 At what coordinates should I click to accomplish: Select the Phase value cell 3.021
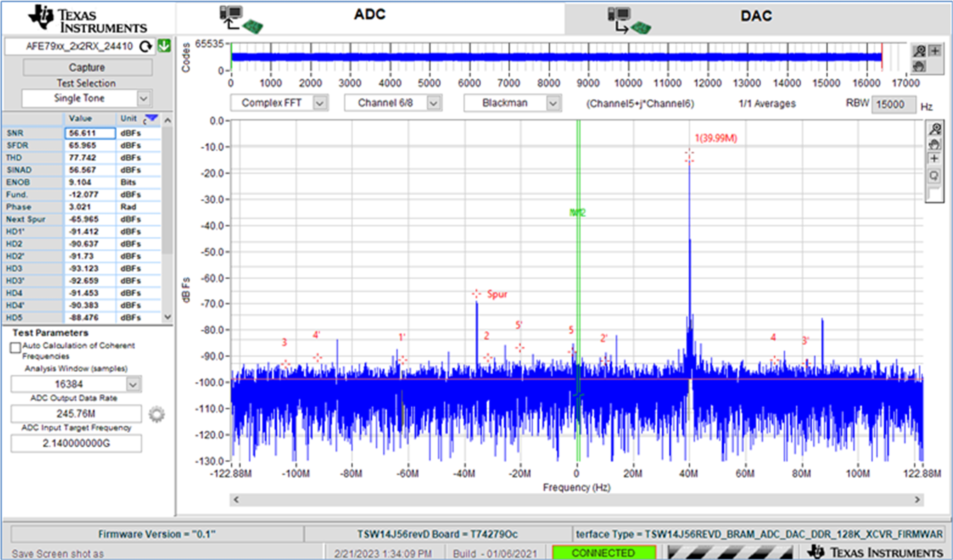pyautogui.click(x=90, y=207)
